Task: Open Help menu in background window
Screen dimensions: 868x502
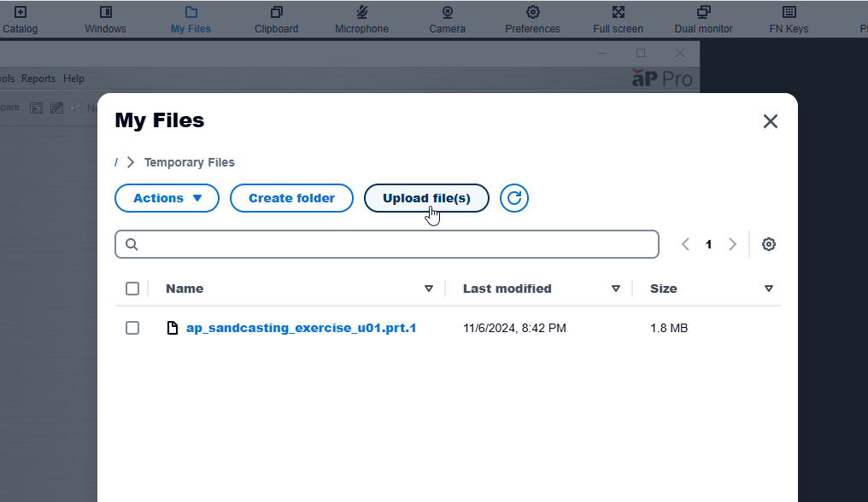Action: pos(73,79)
